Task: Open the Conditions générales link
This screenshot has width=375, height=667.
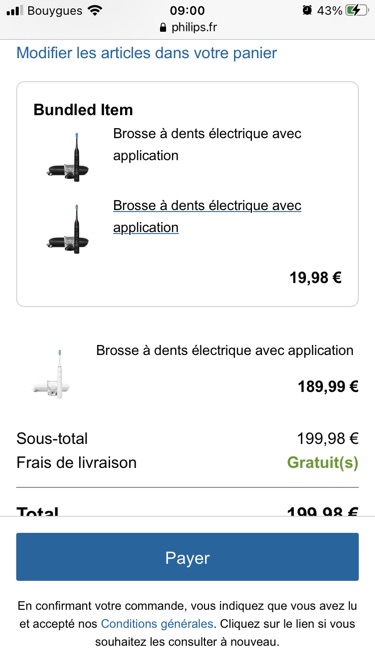Action: tap(157, 624)
